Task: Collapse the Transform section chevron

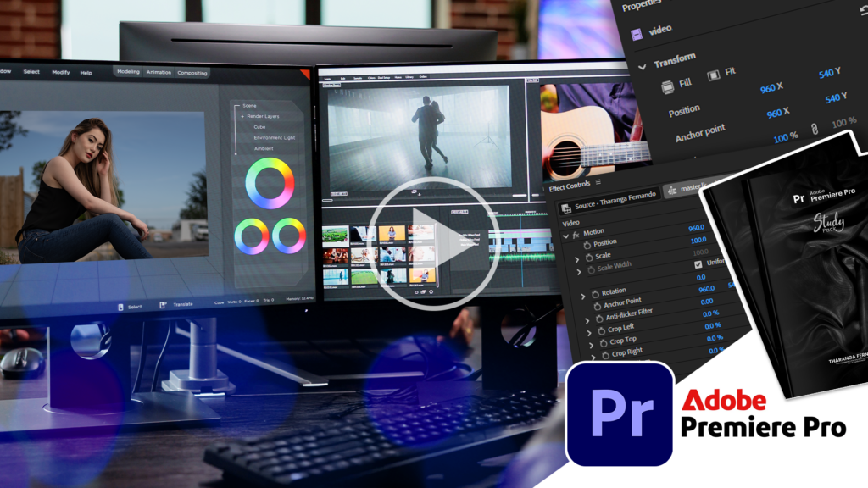Action: coord(642,65)
